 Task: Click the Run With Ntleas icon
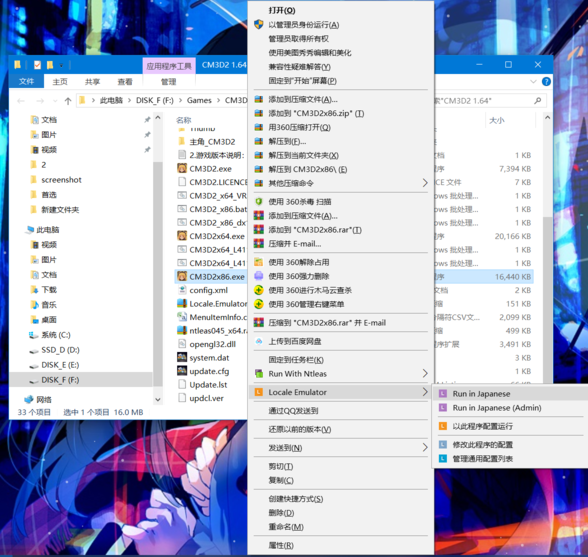(x=258, y=374)
